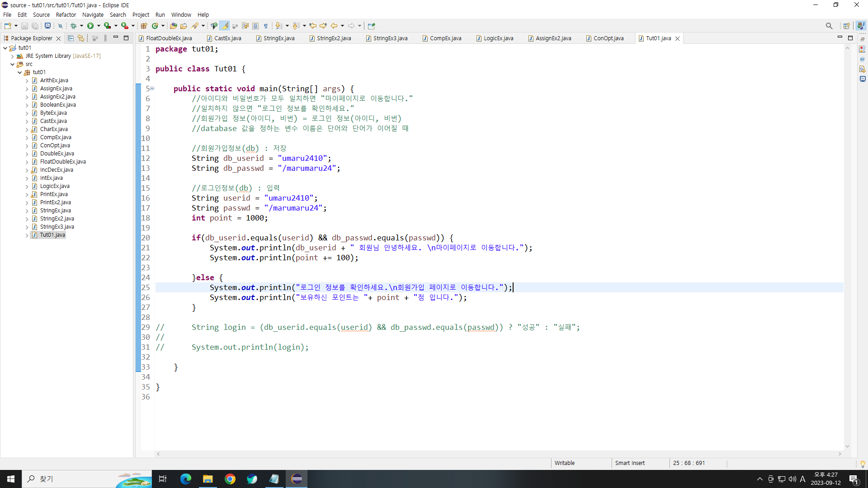Screen dimensions: 868x488
Task: Expand JRE System Library node
Action: pyautogui.click(x=13, y=56)
